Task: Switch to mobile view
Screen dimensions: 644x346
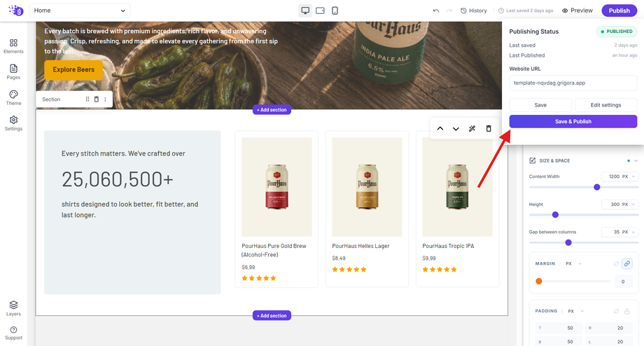Action: coord(335,11)
